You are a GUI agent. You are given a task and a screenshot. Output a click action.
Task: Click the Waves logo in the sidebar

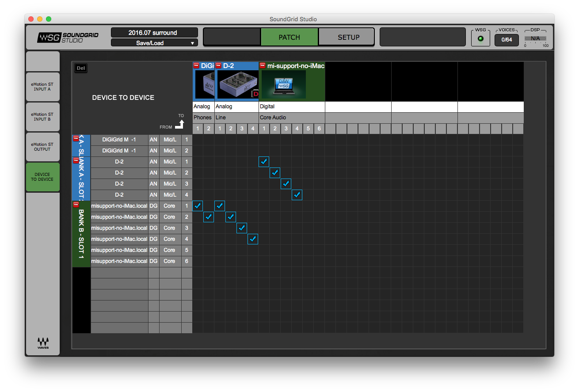click(43, 343)
